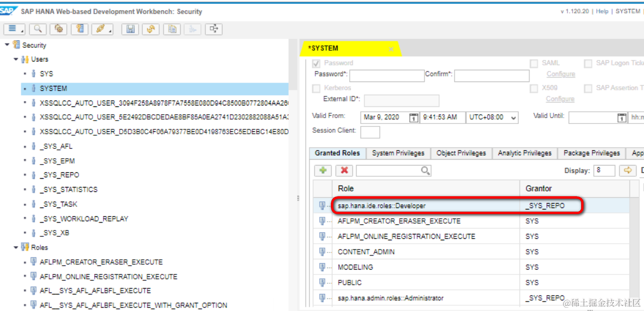Select the sap.hana.ide.roles::Developer role row
Viewport: 644px width, 311px height.
[471, 206]
